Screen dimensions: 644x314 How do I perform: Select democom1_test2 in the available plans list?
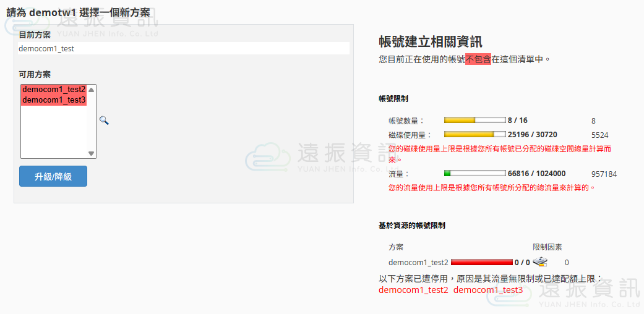click(x=54, y=90)
